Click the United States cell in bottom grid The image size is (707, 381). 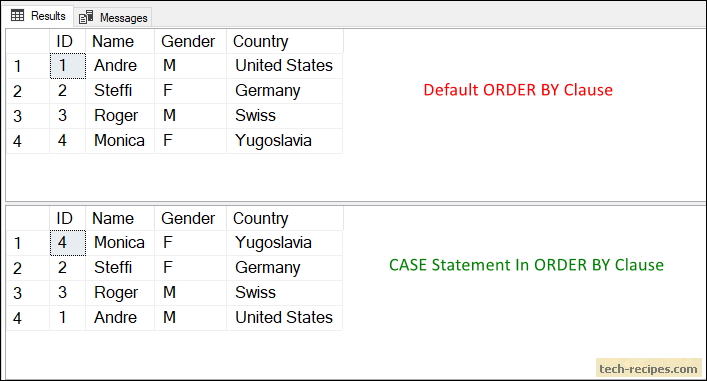(285, 318)
